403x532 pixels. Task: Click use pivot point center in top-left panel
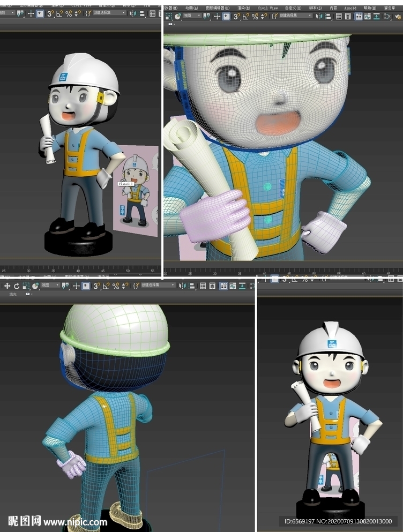pyautogui.click(x=21, y=13)
